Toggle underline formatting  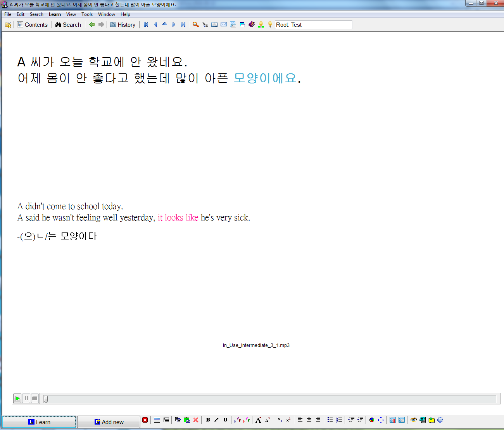225,420
